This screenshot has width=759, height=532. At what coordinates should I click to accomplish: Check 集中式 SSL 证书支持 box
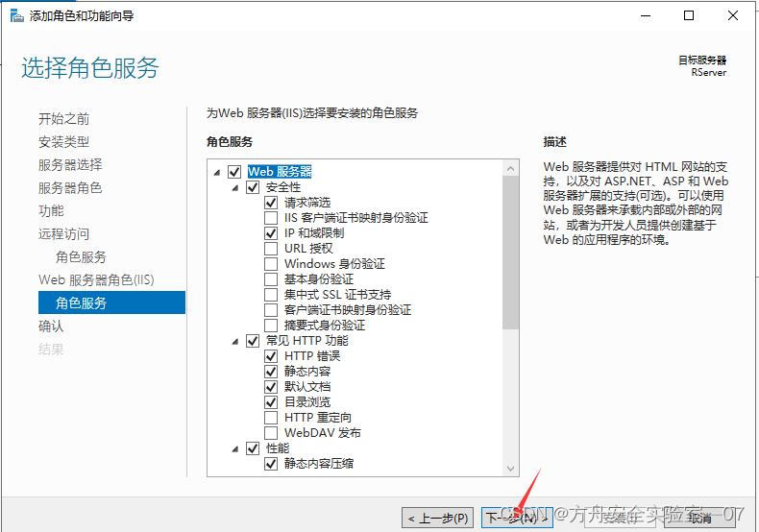pos(271,295)
